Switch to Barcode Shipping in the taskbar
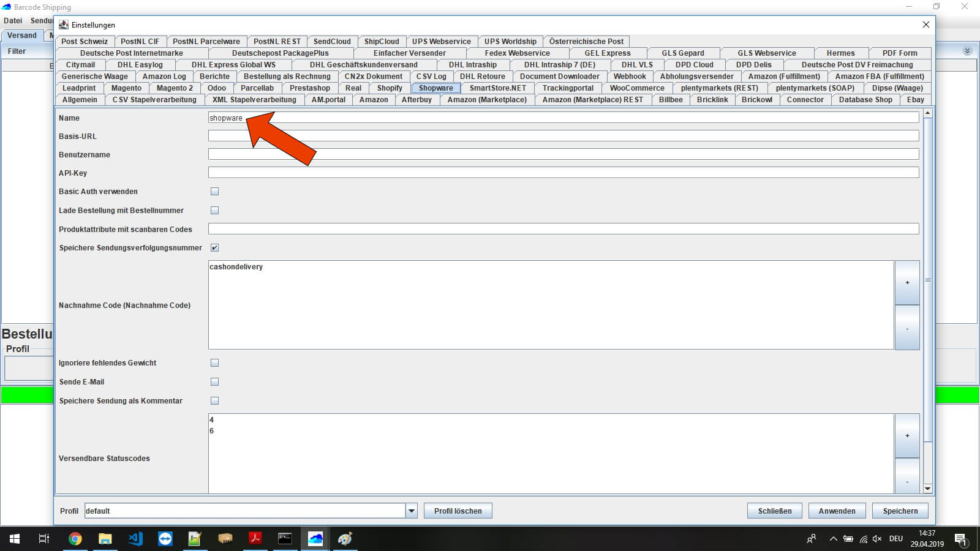980x551 pixels. [x=315, y=539]
